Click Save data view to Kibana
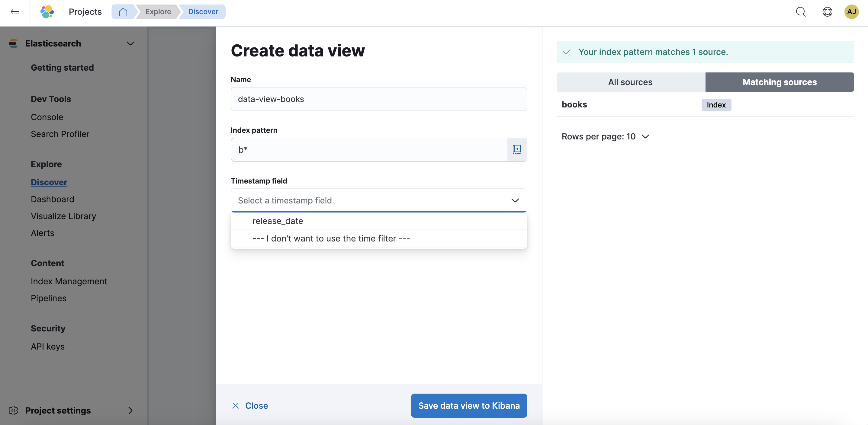 [469, 405]
